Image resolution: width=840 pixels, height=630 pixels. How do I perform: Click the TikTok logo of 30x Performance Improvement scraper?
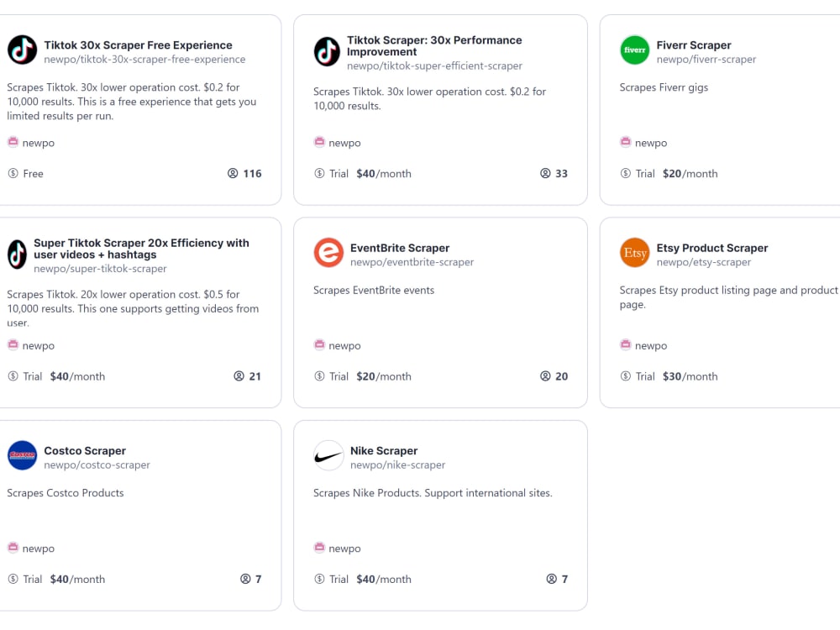(x=327, y=51)
